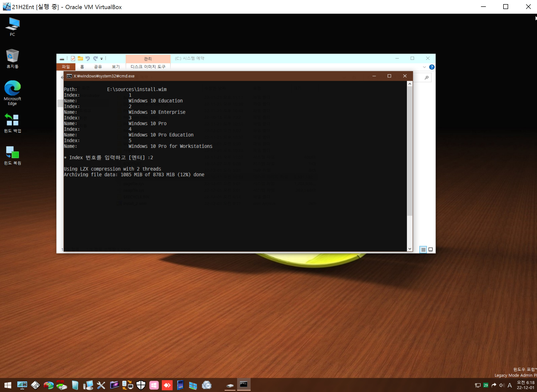Click 'Windows 10 Pro for Workstations' text
537x392 pixels.
(170, 146)
